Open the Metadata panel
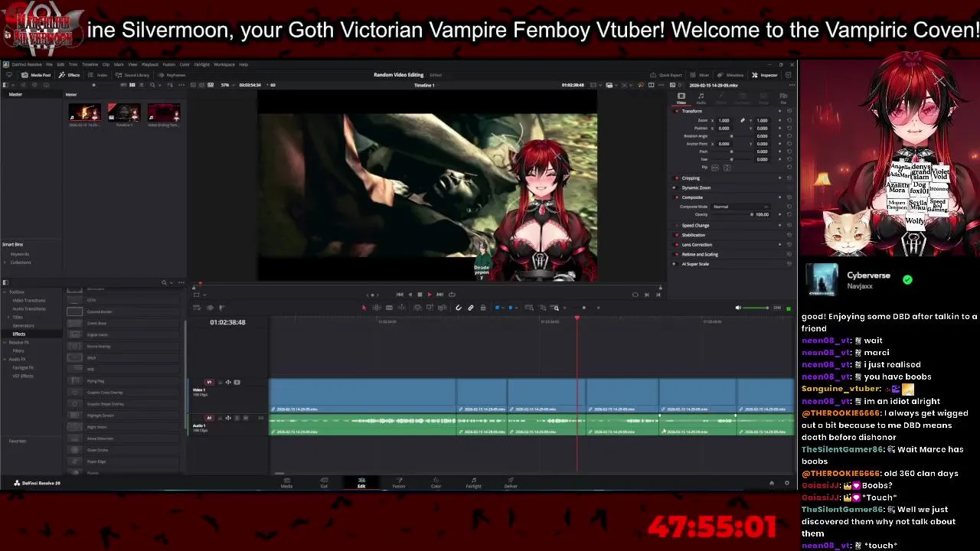 pyautogui.click(x=731, y=75)
